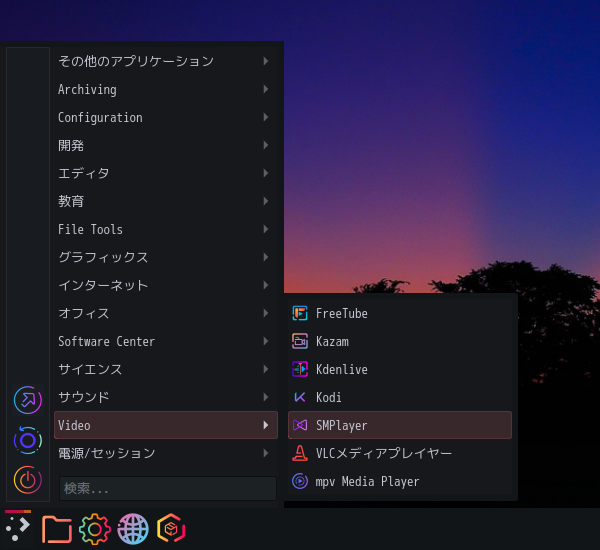Expand the 教育 submenu arrow
This screenshot has height=550, width=600.
266,201
